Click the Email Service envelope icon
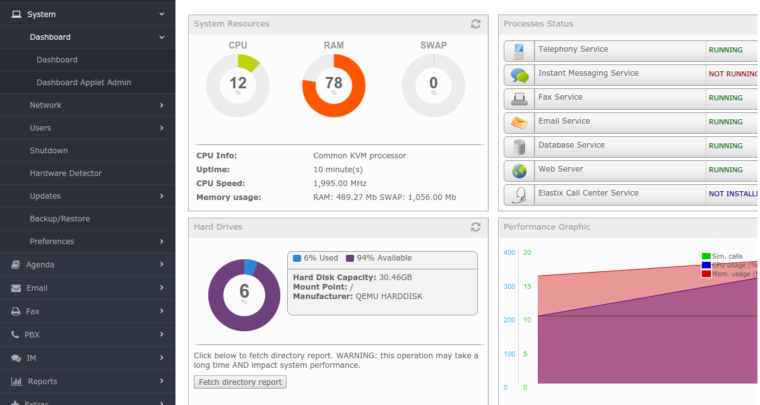The height and width of the screenshot is (405, 760). coord(519,122)
